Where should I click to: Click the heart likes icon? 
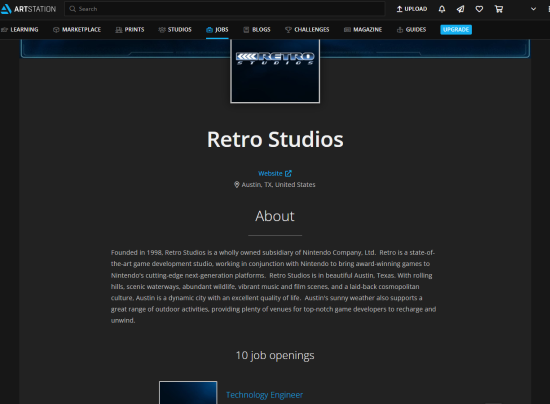click(x=479, y=9)
